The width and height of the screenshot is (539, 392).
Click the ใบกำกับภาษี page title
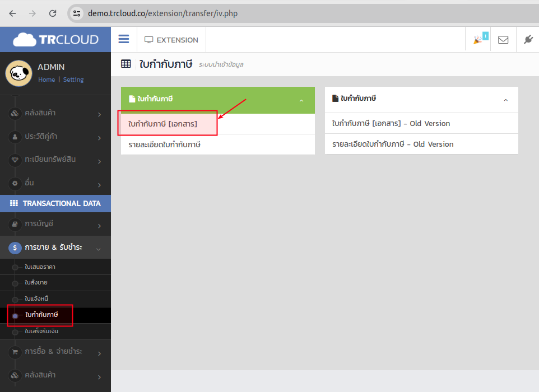click(x=166, y=64)
